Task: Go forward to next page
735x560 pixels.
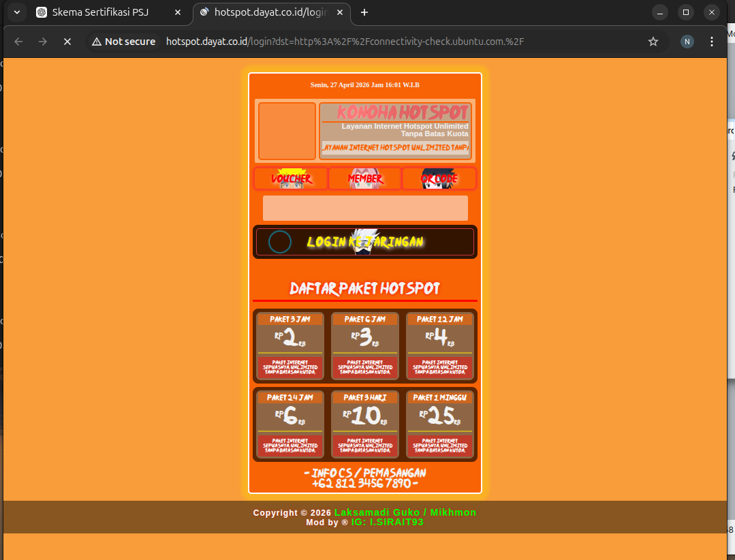Action: coord(43,42)
